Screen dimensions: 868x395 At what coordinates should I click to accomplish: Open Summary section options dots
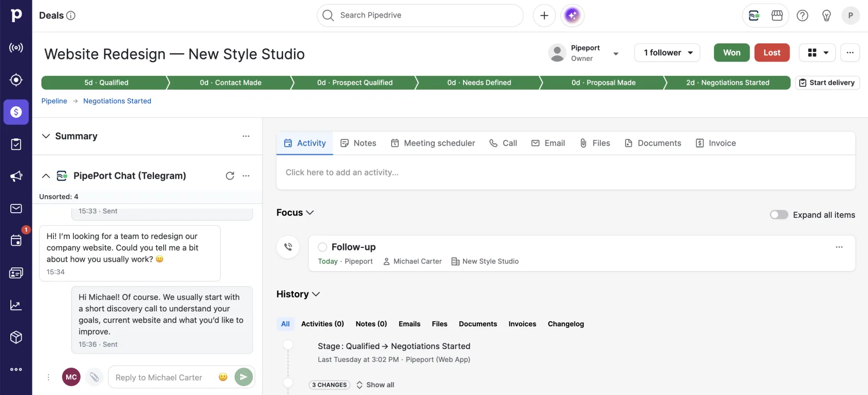click(x=246, y=136)
